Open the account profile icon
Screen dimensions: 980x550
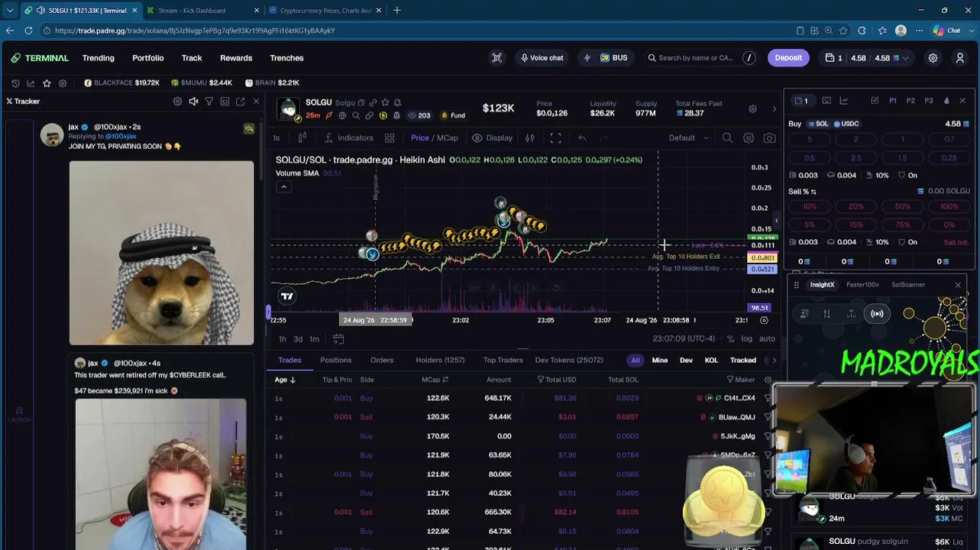click(960, 58)
